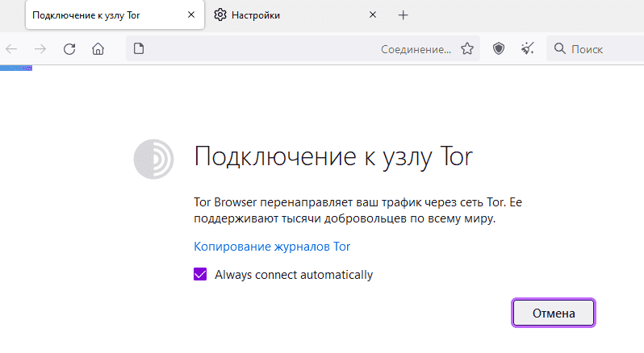Click the Поиск search field

[596, 49]
